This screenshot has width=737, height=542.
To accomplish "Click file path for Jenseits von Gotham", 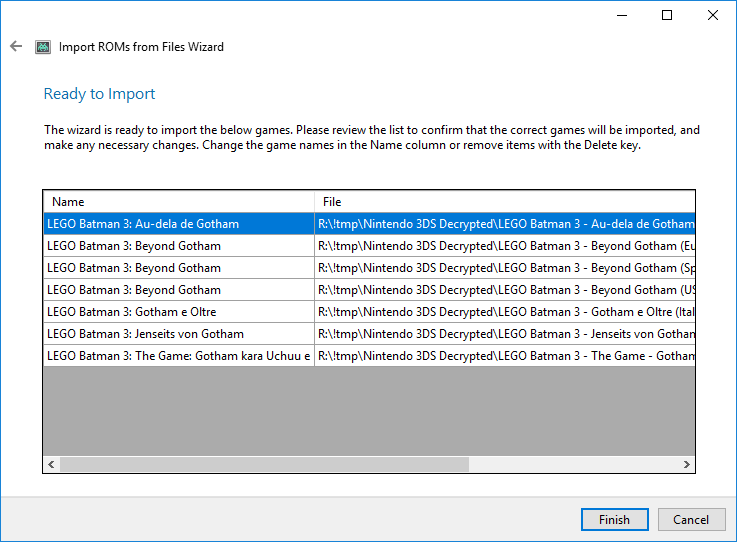I will point(505,334).
